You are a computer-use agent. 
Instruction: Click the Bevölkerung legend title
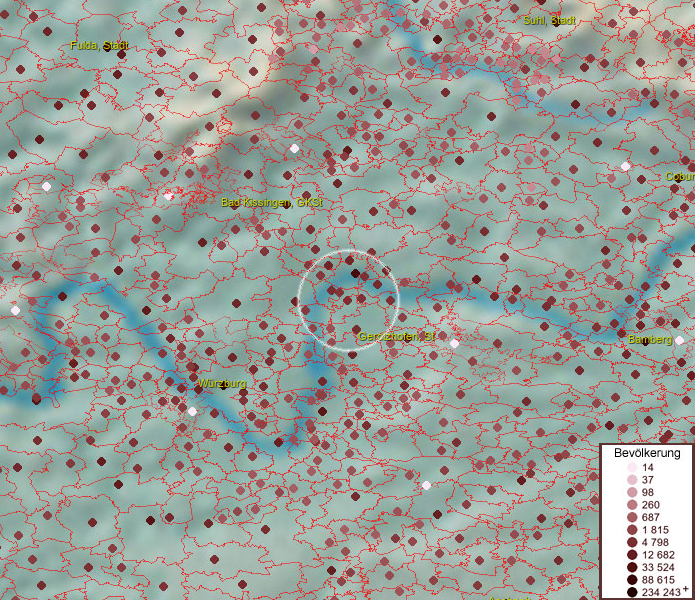[x=647, y=453]
